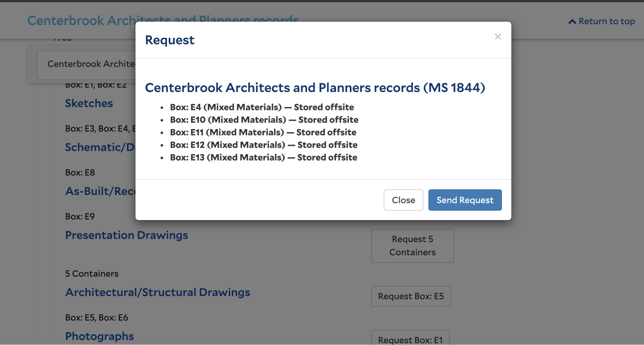The image size is (644, 345).
Task: Open the Schematic/Design series link
Action: point(100,147)
